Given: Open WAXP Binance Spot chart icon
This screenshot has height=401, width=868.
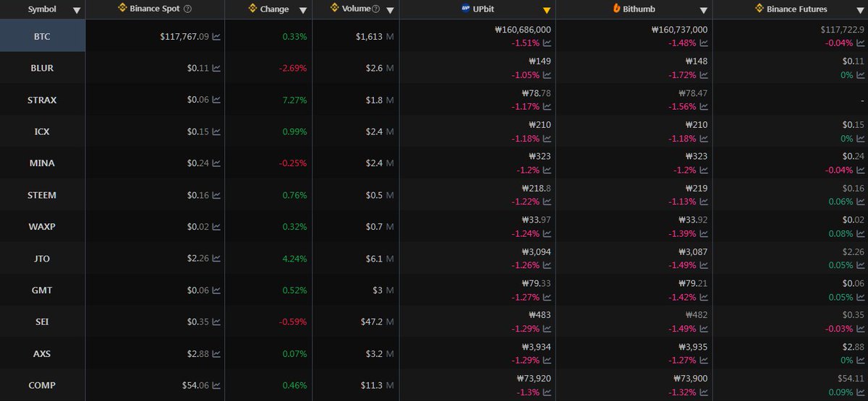Looking at the screenshot, I should (217, 227).
